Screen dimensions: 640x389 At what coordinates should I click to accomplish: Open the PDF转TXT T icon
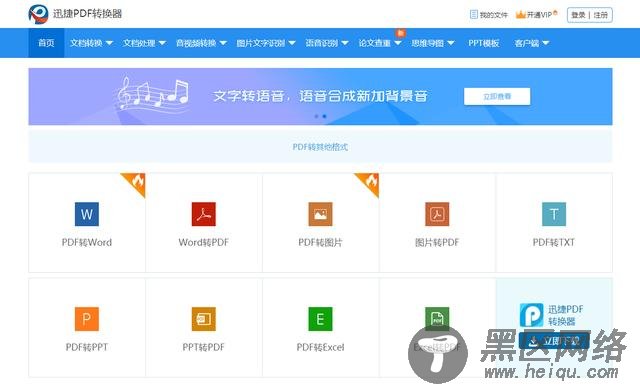coord(554,214)
